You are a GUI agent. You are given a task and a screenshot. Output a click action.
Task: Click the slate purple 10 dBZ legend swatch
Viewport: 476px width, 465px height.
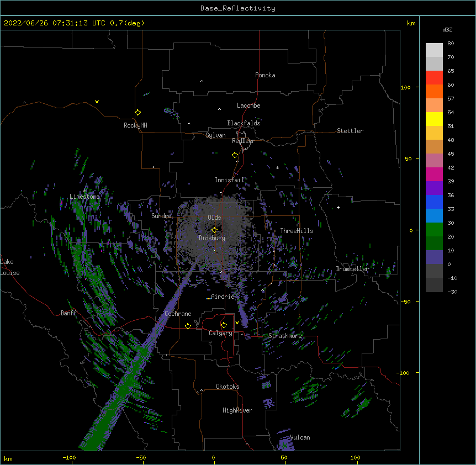[434, 257]
